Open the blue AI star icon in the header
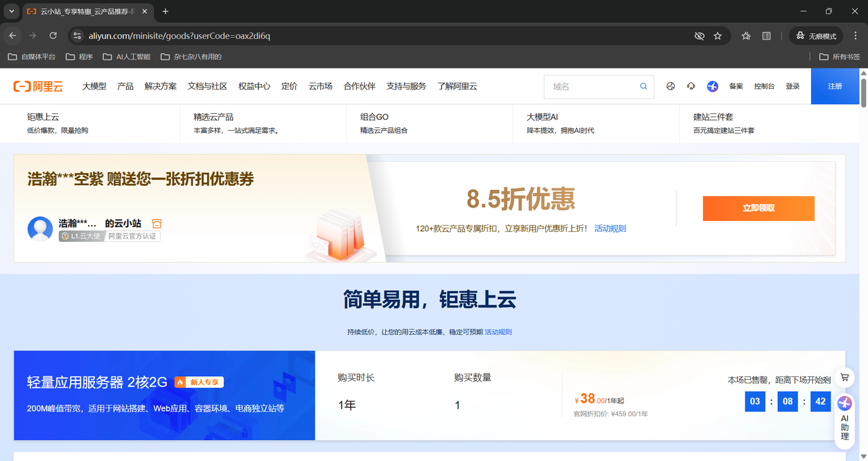 (x=712, y=86)
